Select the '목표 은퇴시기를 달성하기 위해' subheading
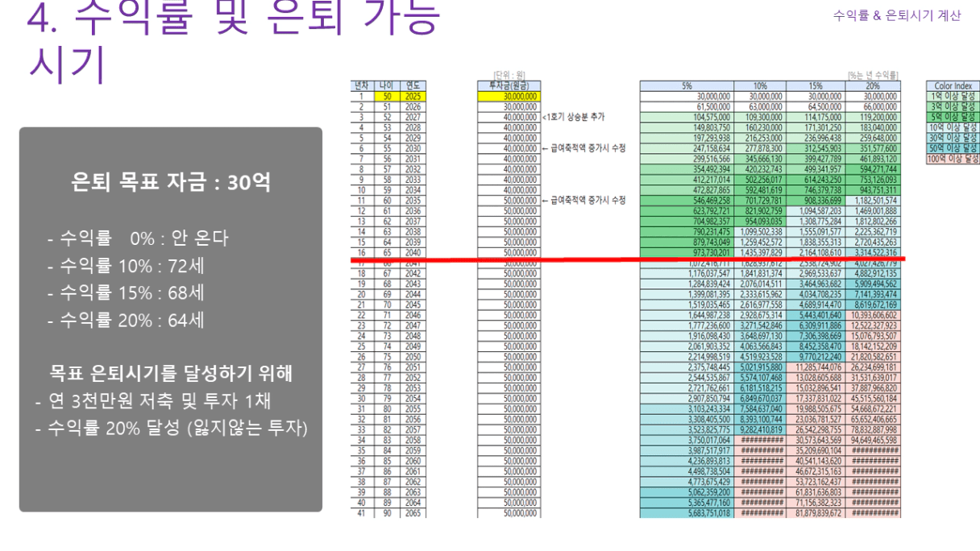The width and height of the screenshot is (980, 551). (170, 374)
